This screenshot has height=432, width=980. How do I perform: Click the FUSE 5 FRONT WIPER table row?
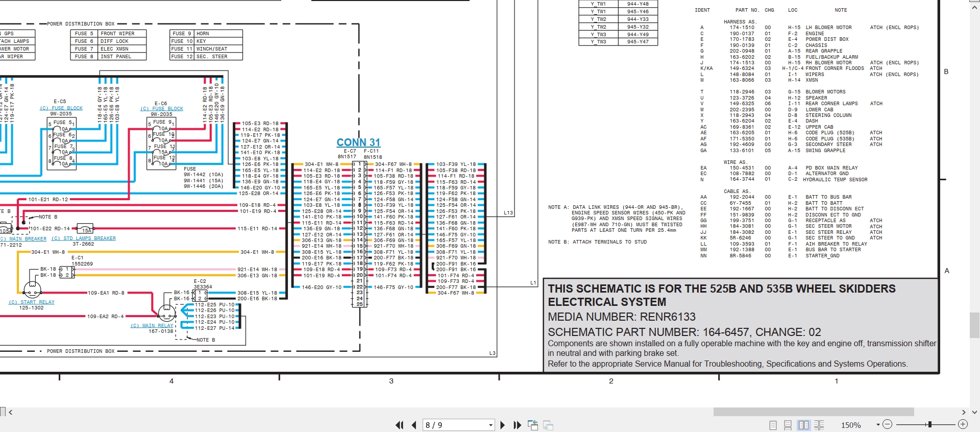click(x=109, y=34)
